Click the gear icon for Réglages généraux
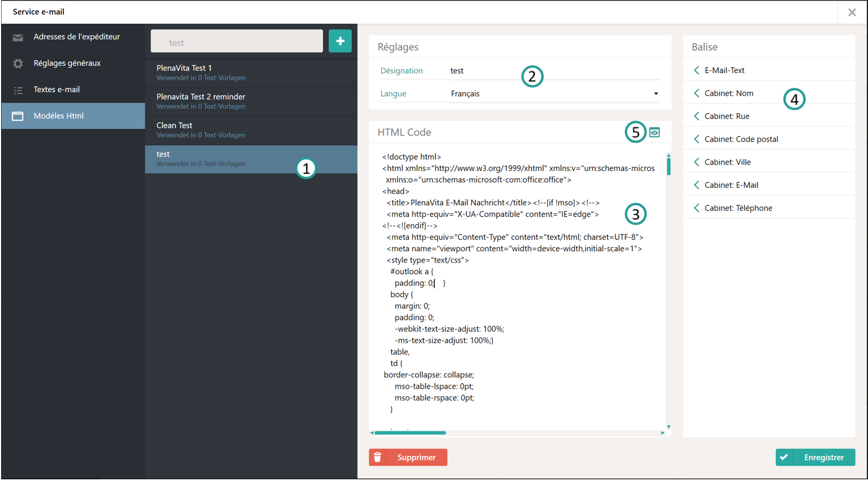868x481 pixels. (18, 63)
